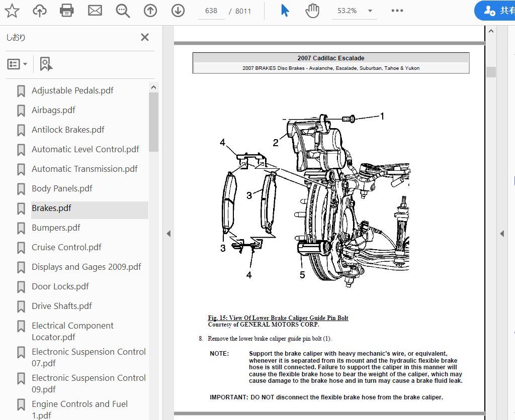Click bookmark icon beside Adjustable Pedals.pdf
515x420 pixels.
pos(21,91)
